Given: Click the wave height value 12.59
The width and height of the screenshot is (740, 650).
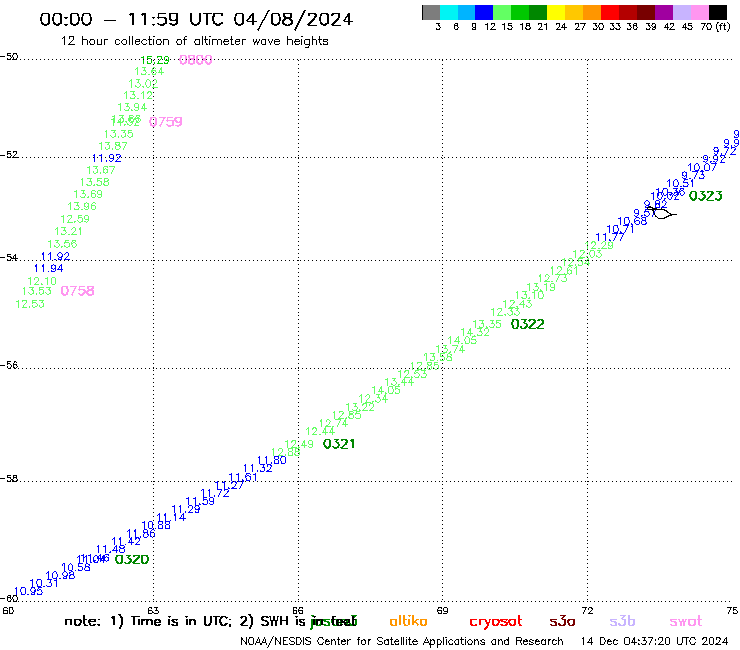Looking at the screenshot, I should tap(75, 219).
